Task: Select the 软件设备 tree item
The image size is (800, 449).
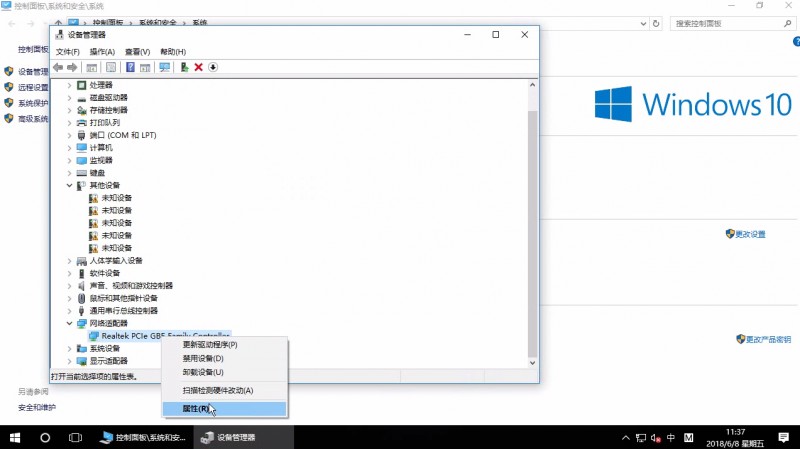Action: click(105, 273)
